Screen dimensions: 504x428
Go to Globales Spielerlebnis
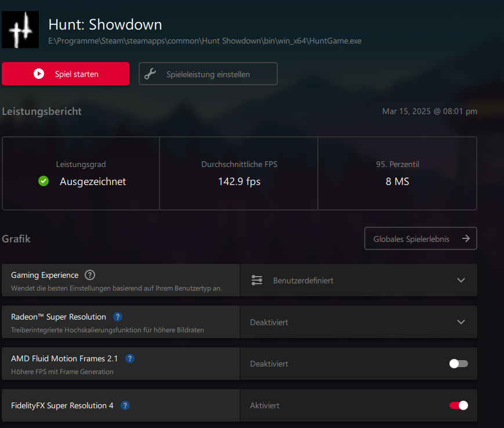pos(420,238)
